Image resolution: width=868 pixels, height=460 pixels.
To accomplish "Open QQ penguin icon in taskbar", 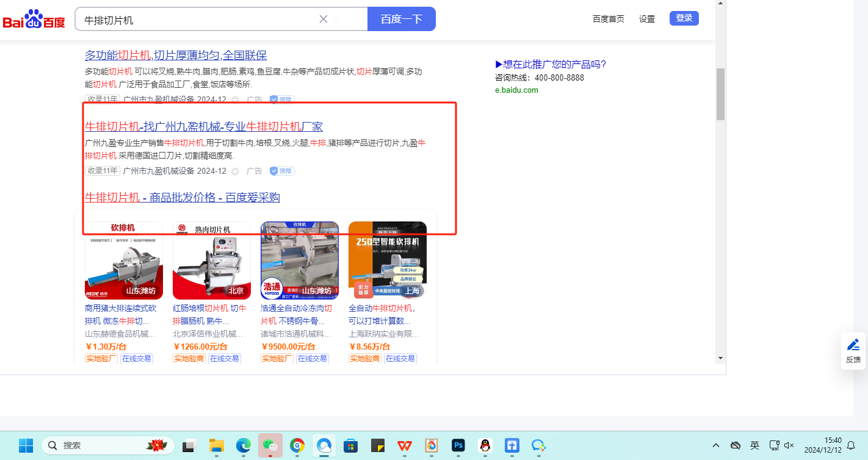I will pyautogui.click(x=485, y=445).
